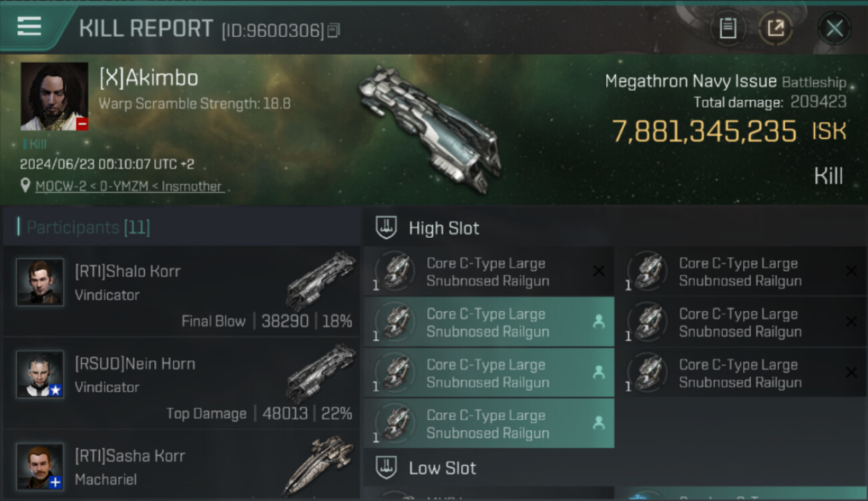Select first left-column Snubnosed Railgun module
This screenshot has width=868, height=501.
point(489,272)
